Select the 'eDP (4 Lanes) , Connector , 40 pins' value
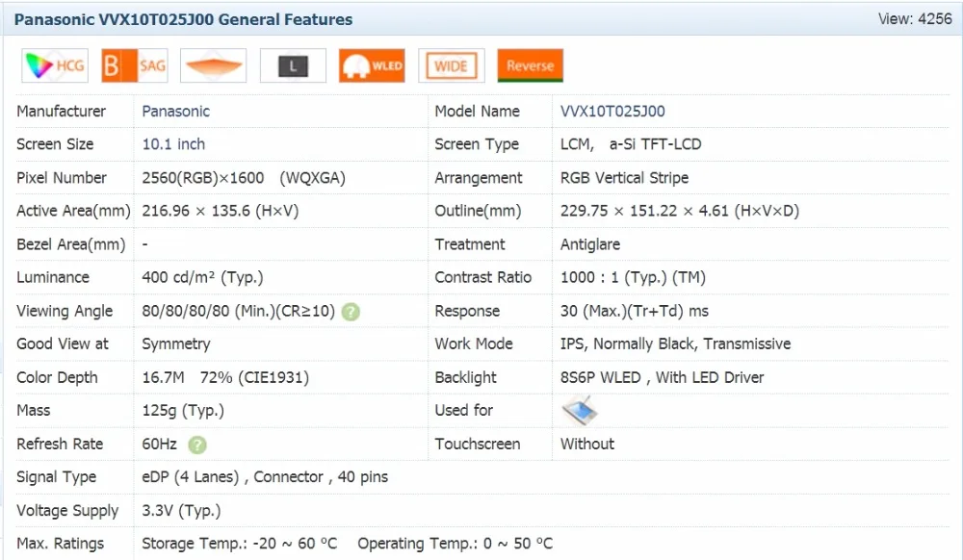Screen dimensions: 963x560 click(x=265, y=476)
